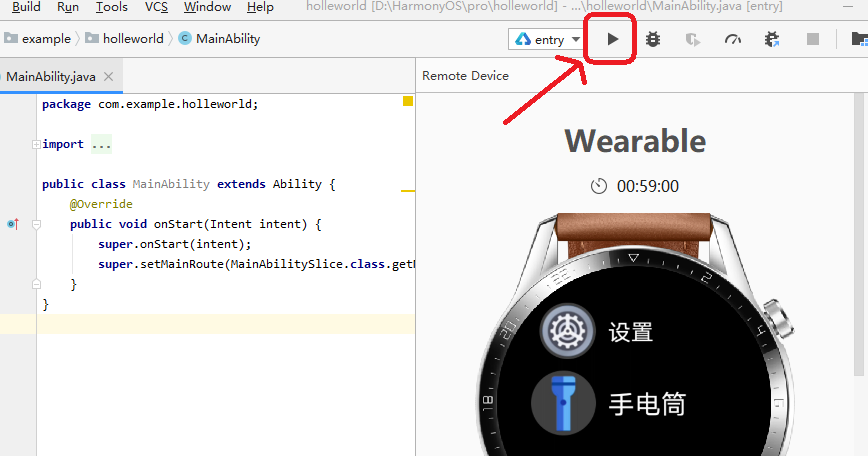Click the 设置 settings icon on watch
This screenshot has width=868, height=456.
(567, 331)
